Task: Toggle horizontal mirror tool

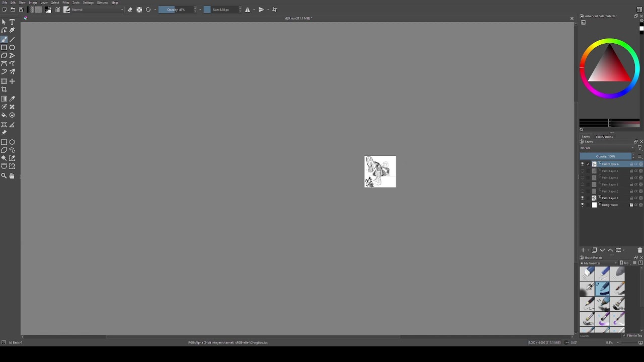Action: pyautogui.click(x=248, y=10)
